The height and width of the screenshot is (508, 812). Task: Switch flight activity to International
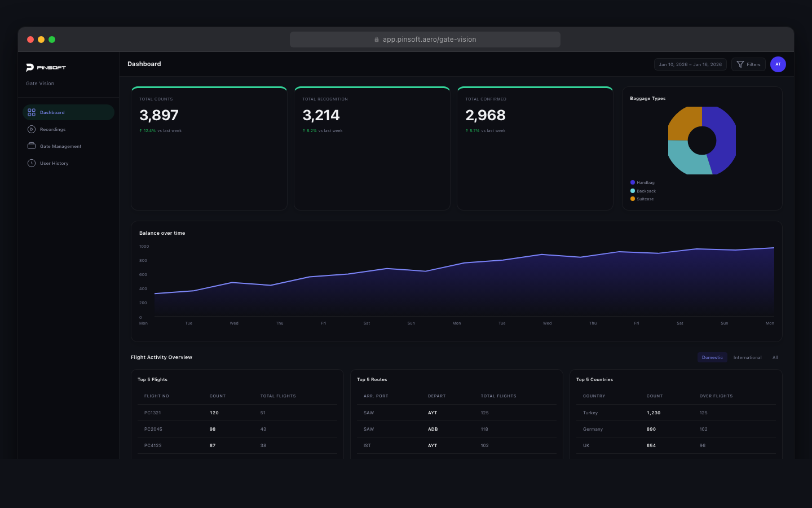click(x=747, y=357)
